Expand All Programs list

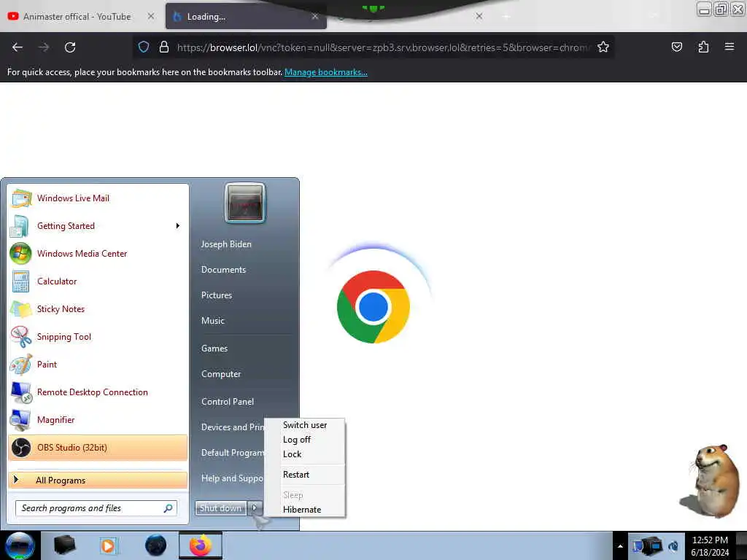(x=98, y=480)
